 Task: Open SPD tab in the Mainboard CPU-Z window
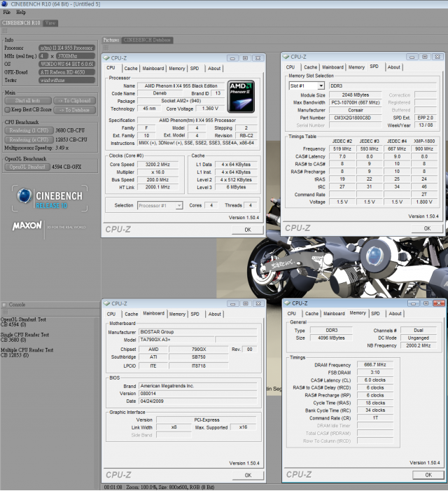(x=195, y=314)
